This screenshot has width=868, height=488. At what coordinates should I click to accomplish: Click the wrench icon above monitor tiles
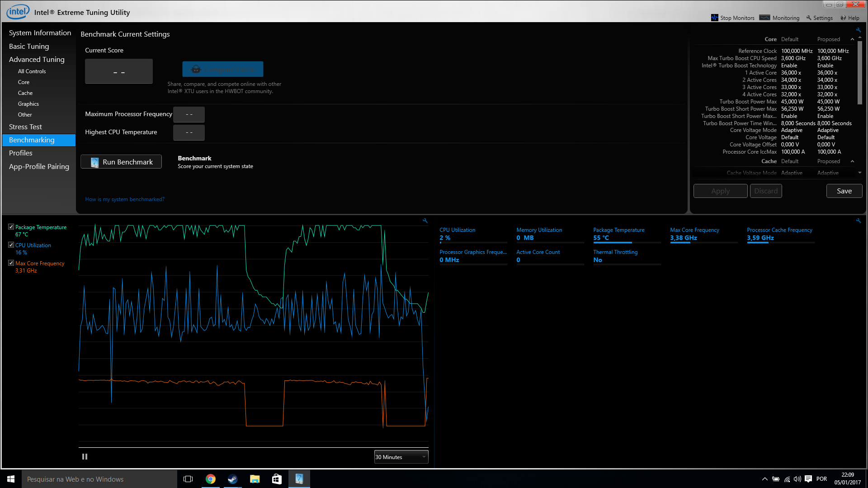pos(858,221)
